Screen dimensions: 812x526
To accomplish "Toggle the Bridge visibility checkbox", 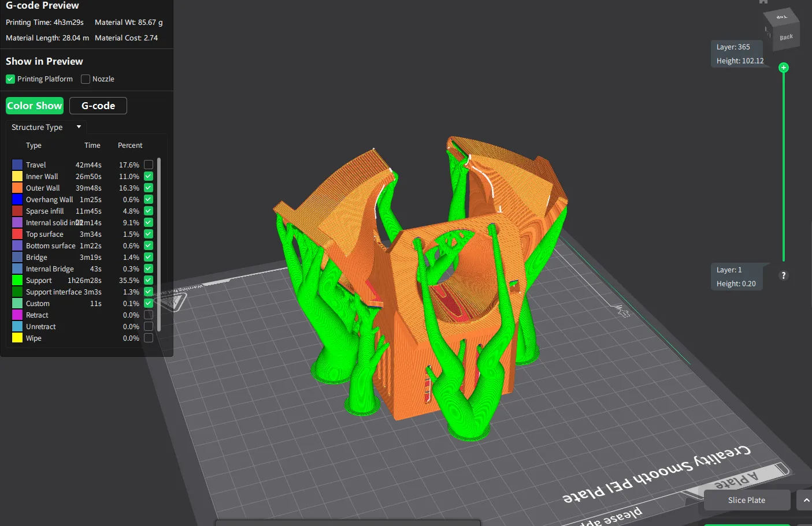I will tap(149, 257).
